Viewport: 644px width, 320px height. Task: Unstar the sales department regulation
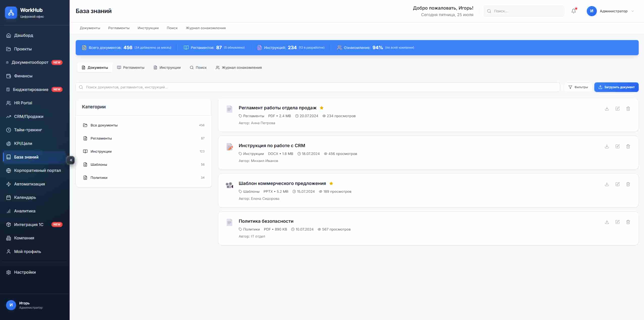coord(321,108)
